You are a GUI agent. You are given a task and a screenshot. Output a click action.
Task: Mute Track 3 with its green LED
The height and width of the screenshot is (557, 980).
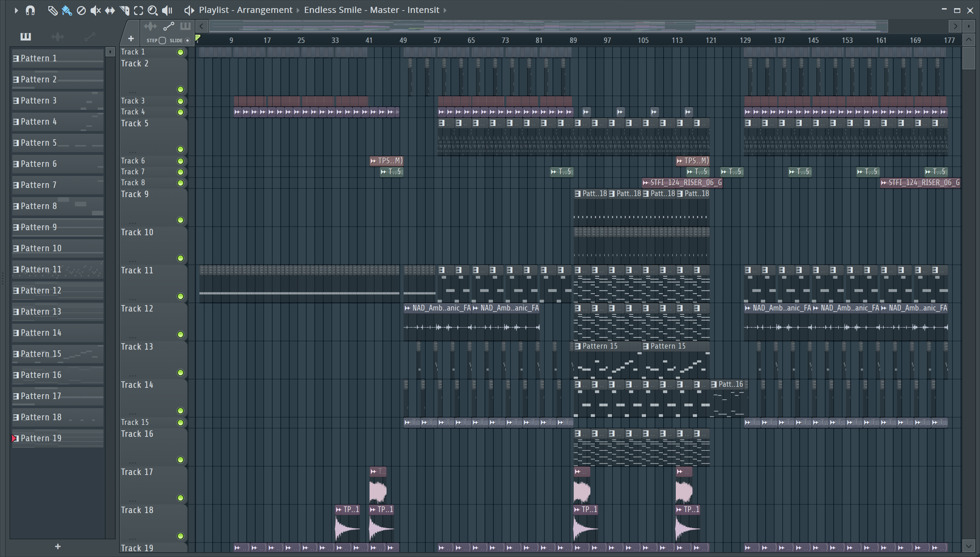click(180, 101)
